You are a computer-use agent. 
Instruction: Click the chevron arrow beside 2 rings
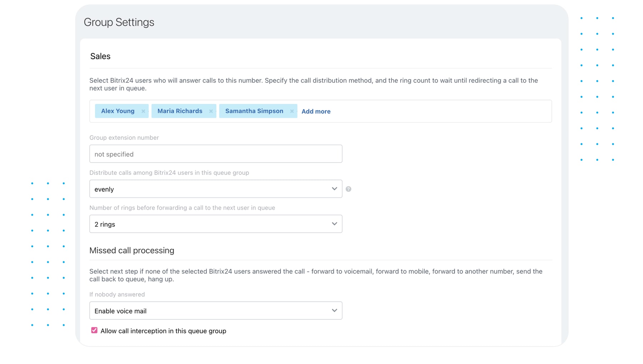(334, 224)
